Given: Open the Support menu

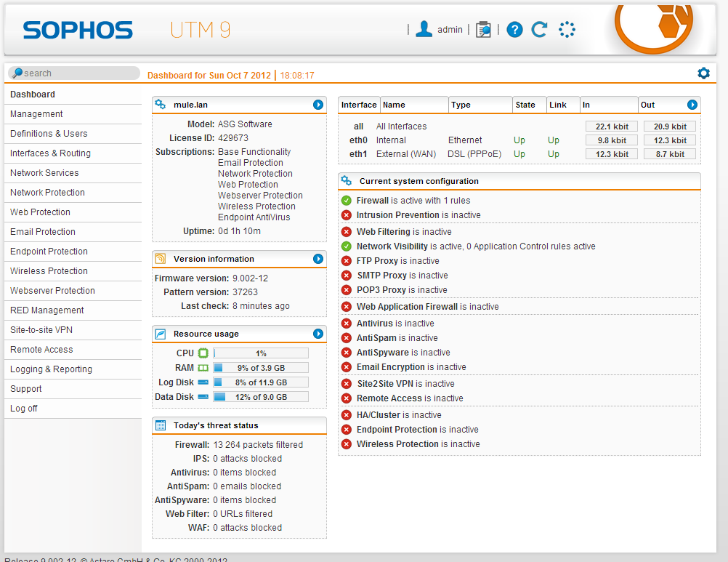Looking at the screenshot, I should tap(73, 388).
